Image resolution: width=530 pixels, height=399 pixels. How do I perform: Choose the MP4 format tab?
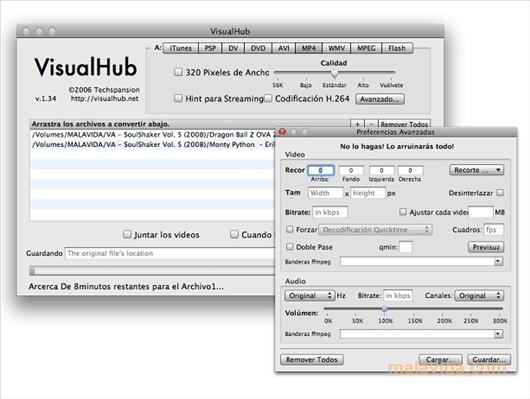[309, 48]
